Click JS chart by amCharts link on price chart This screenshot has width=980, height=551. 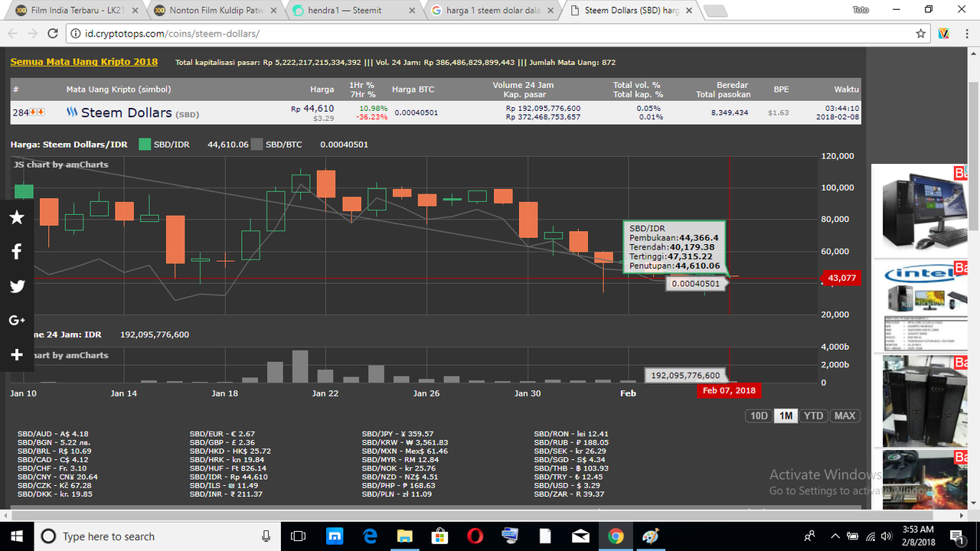coord(61,165)
